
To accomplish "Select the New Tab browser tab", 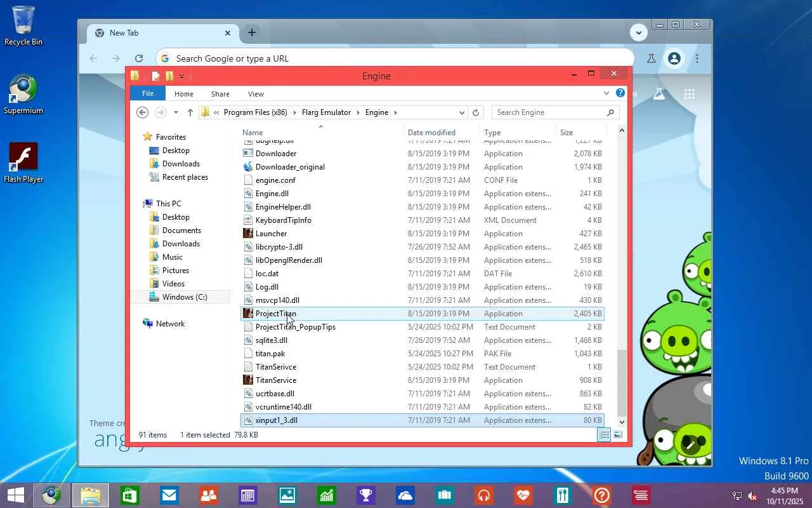I will pyautogui.click(x=163, y=33).
